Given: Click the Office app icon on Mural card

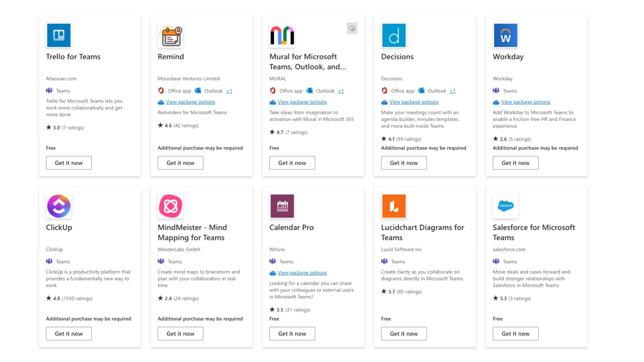Looking at the screenshot, I should click(273, 90).
